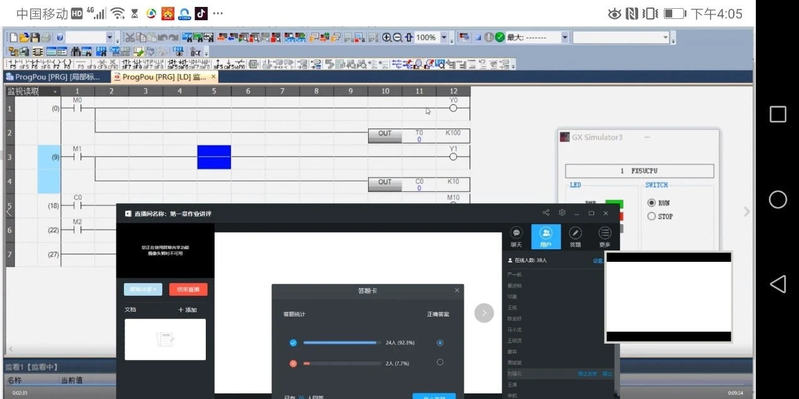Screen dimensions: 799x399
Task: Select the second correct-answer radio option
Action: [x=440, y=362]
